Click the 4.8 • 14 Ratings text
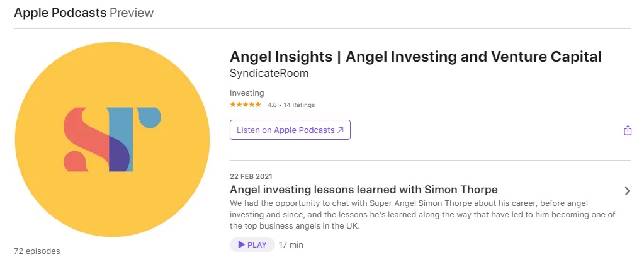This screenshot has height=262, width=644. pos(291,105)
